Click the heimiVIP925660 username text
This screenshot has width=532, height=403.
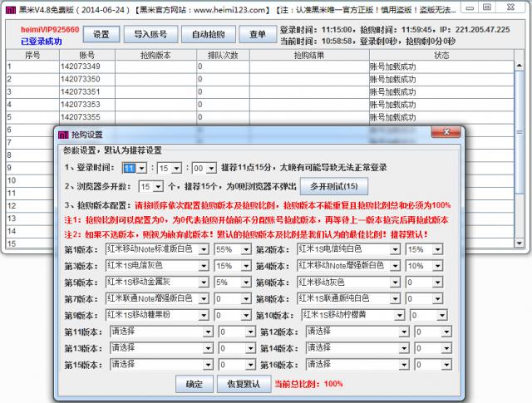pyautogui.click(x=50, y=30)
